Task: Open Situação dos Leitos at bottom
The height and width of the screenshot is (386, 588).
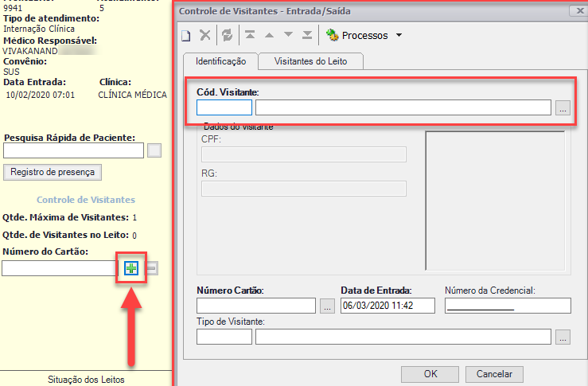Action: pos(86,380)
